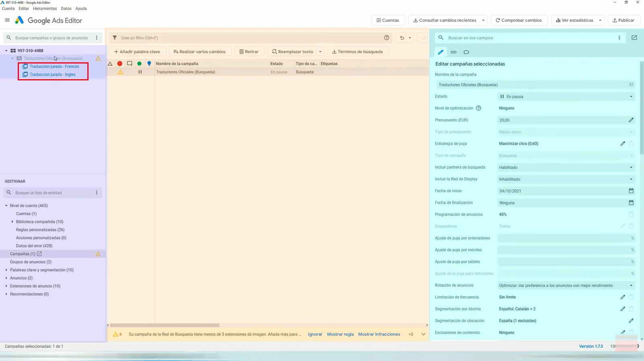Edit Segmentación de ubicación pencil icon
This screenshot has height=361, width=644.
pos(631,321)
